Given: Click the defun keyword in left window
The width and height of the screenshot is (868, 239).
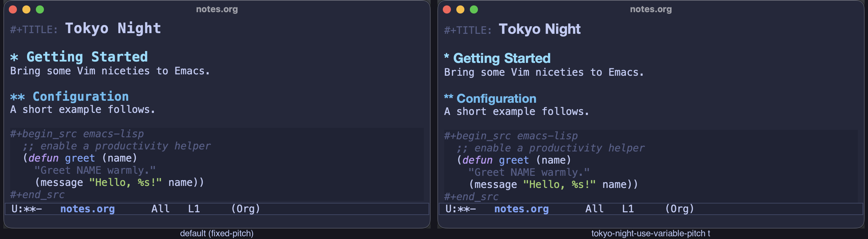Looking at the screenshot, I should point(43,158).
